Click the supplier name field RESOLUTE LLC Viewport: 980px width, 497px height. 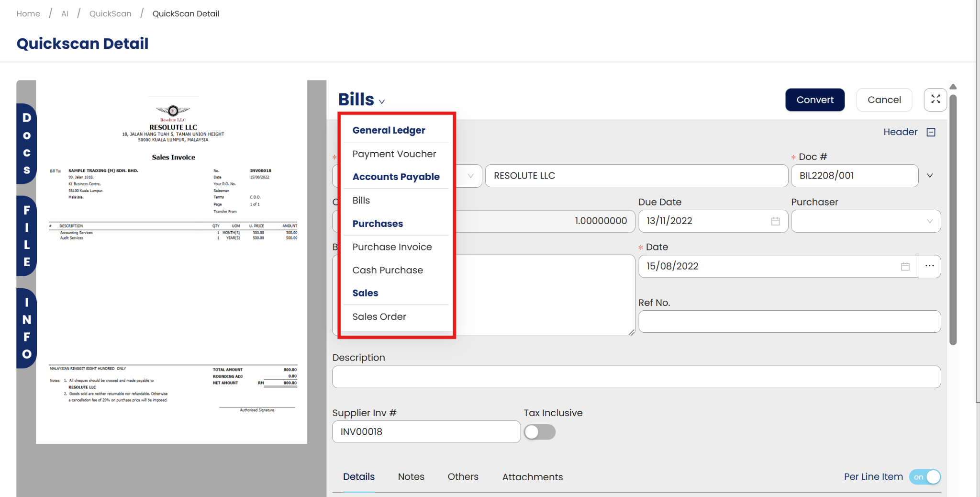pyautogui.click(x=636, y=176)
